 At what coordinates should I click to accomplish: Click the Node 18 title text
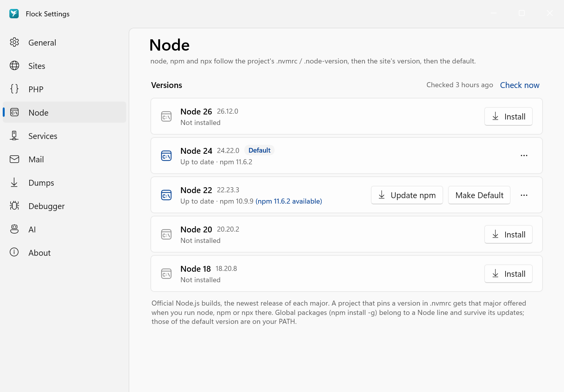(196, 269)
